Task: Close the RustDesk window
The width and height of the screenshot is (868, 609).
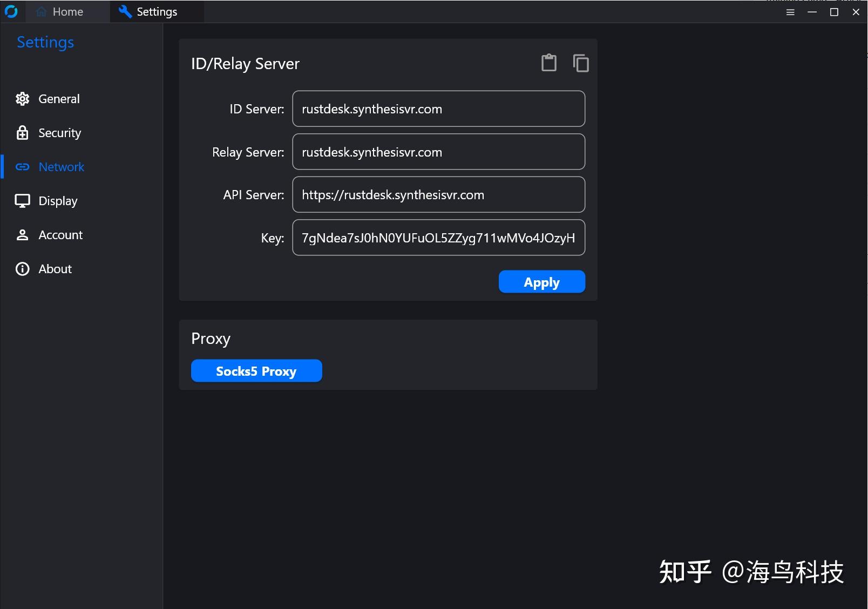Action: (856, 12)
